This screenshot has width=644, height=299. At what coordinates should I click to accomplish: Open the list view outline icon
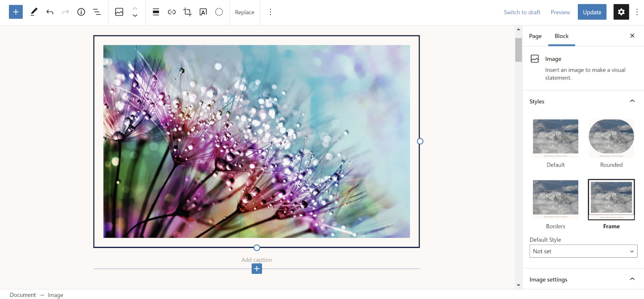pyautogui.click(x=97, y=12)
